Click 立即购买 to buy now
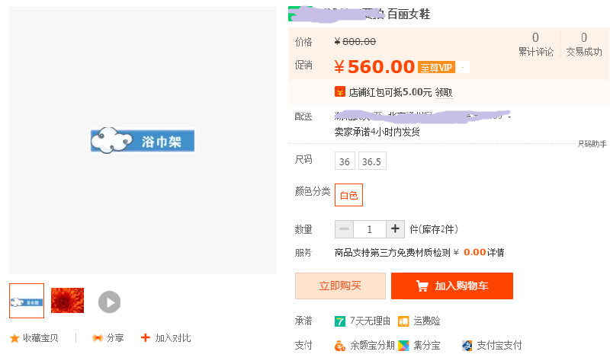610x364 pixels. point(340,286)
